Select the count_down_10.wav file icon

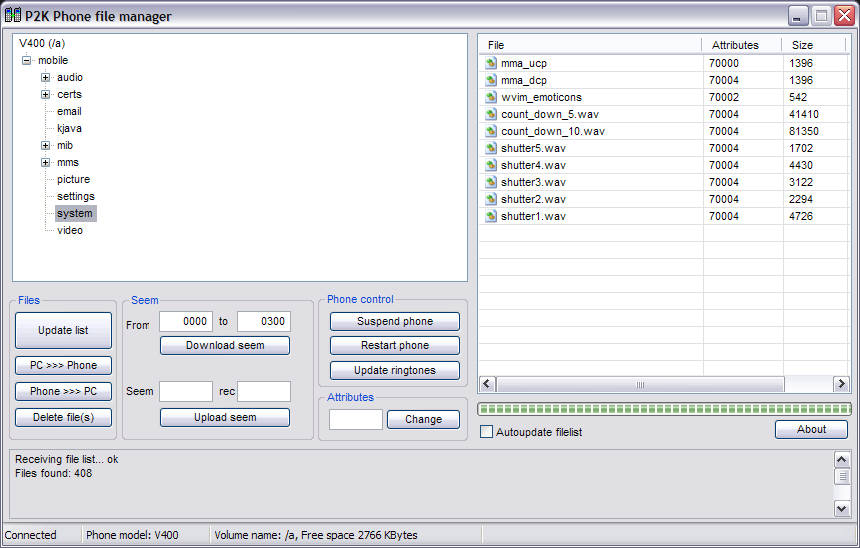tap(491, 131)
